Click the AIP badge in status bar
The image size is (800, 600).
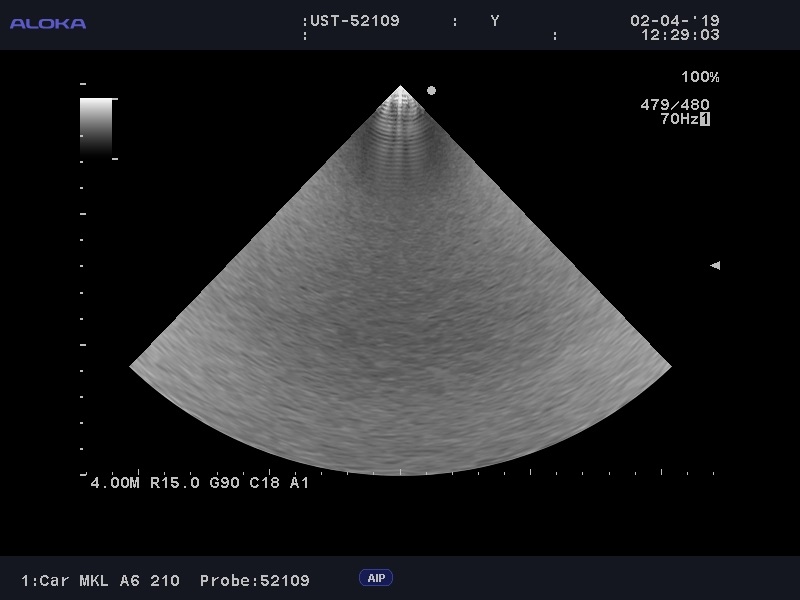click(376, 578)
